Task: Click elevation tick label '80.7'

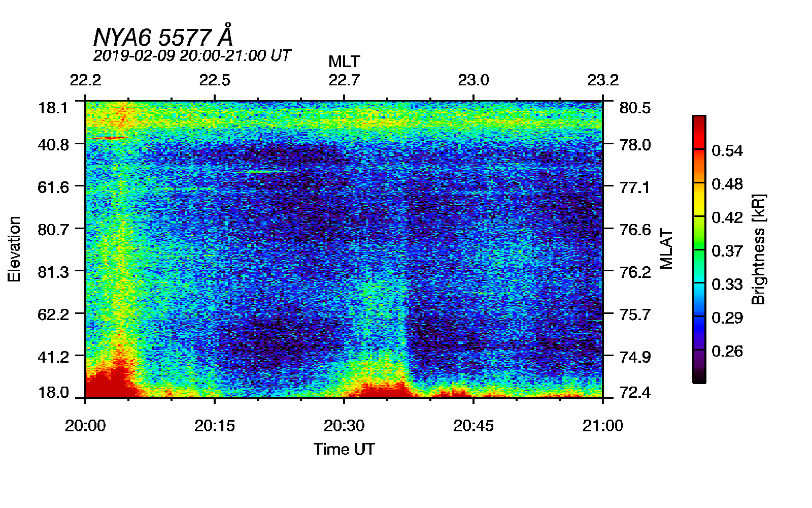Action: click(x=53, y=230)
